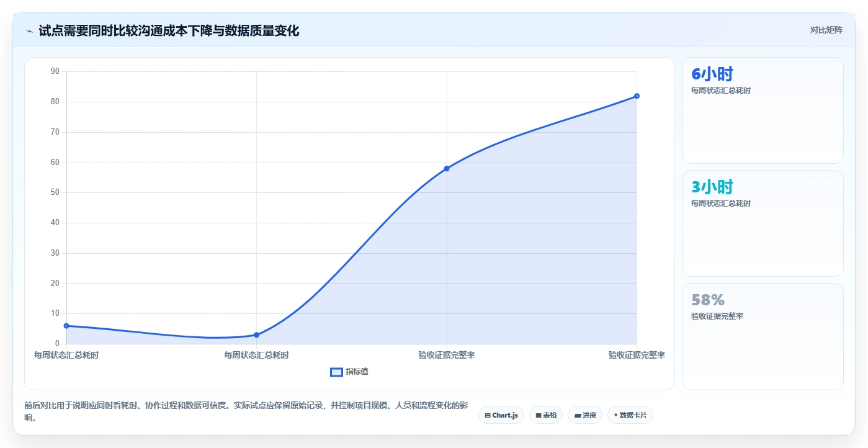Click the y-axis label 60
The height and width of the screenshot is (448, 868).
point(55,163)
